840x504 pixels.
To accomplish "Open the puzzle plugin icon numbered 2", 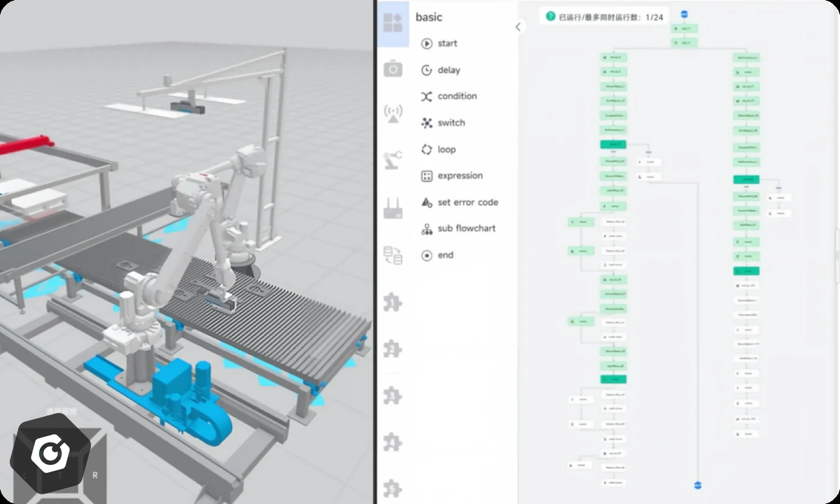I will pos(393,349).
